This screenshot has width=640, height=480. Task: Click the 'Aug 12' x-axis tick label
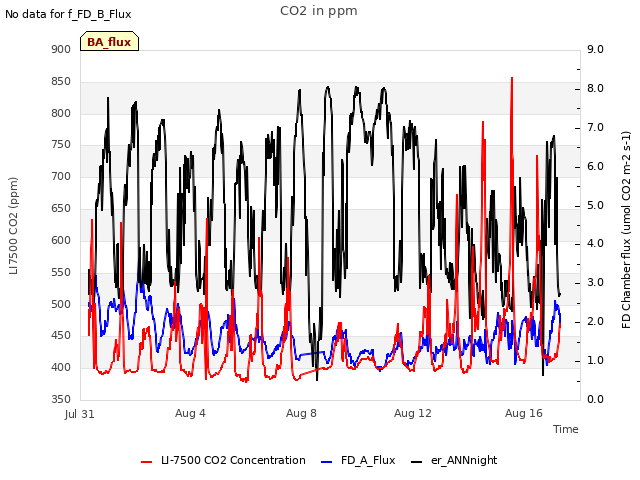413,413
